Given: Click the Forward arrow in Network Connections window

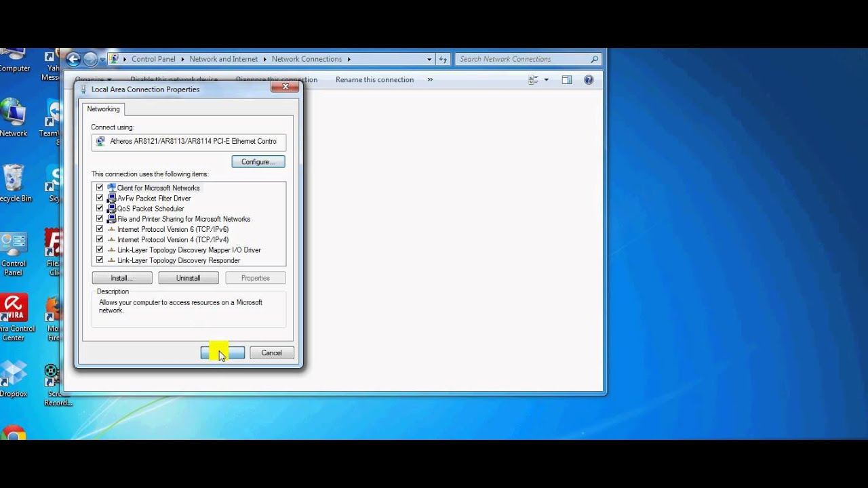Looking at the screenshot, I should point(90,59).
